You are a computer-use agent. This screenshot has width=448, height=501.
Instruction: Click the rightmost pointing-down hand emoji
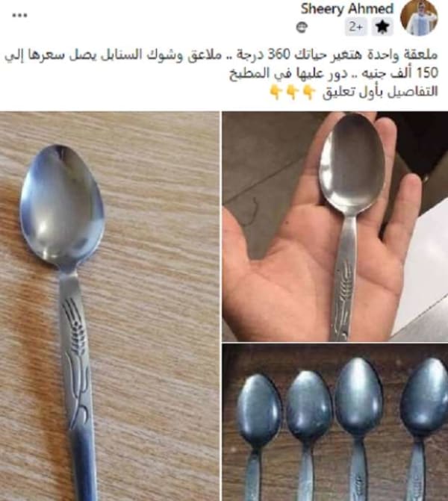308,92
